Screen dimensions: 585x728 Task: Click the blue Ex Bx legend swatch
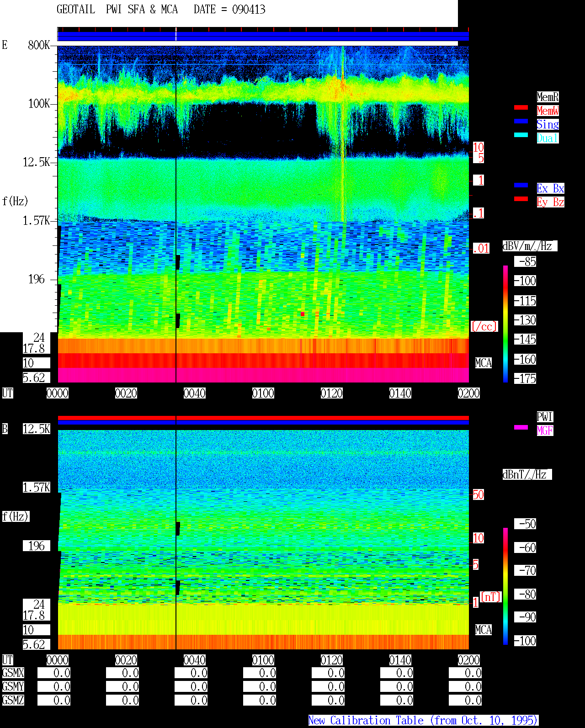coord(521,185)
